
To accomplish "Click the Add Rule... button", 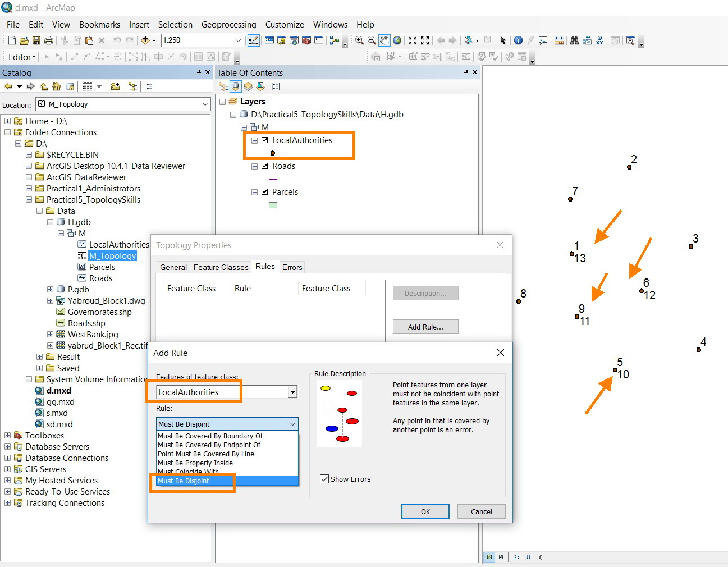I will (x=425, y=327).
